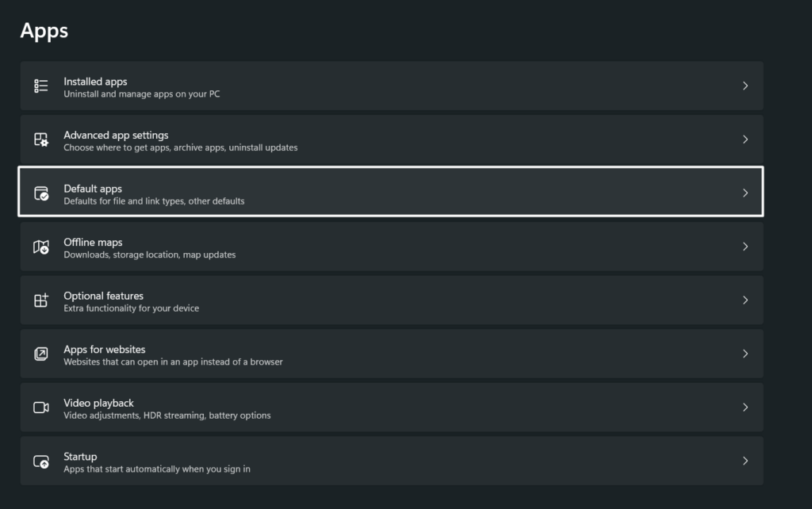
Task: Click the Offline maps icon
Action: click(41, 247)
